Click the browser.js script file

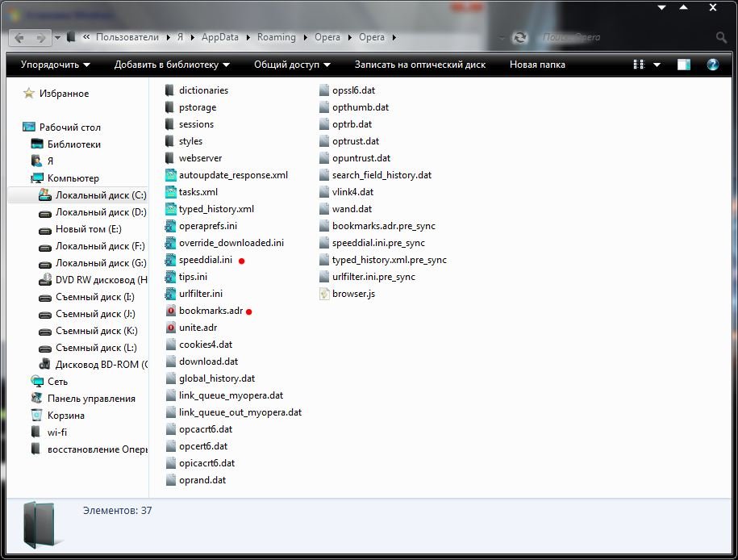click(352, 294)
